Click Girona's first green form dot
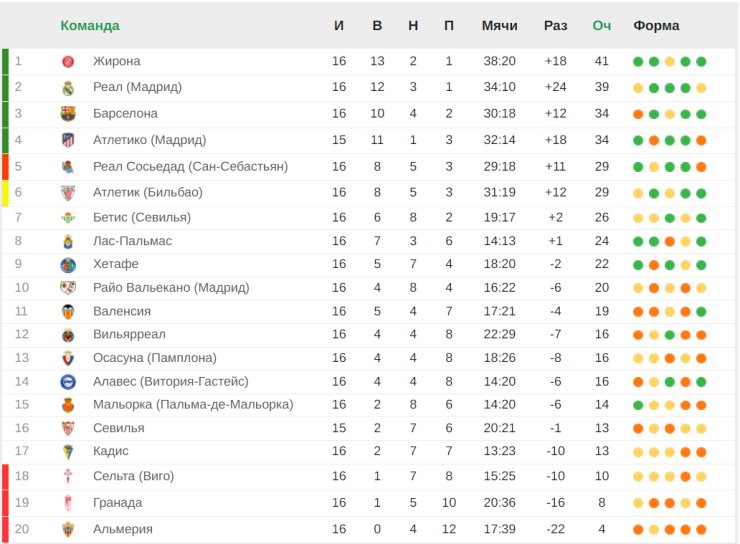 (x=638, y=62)
